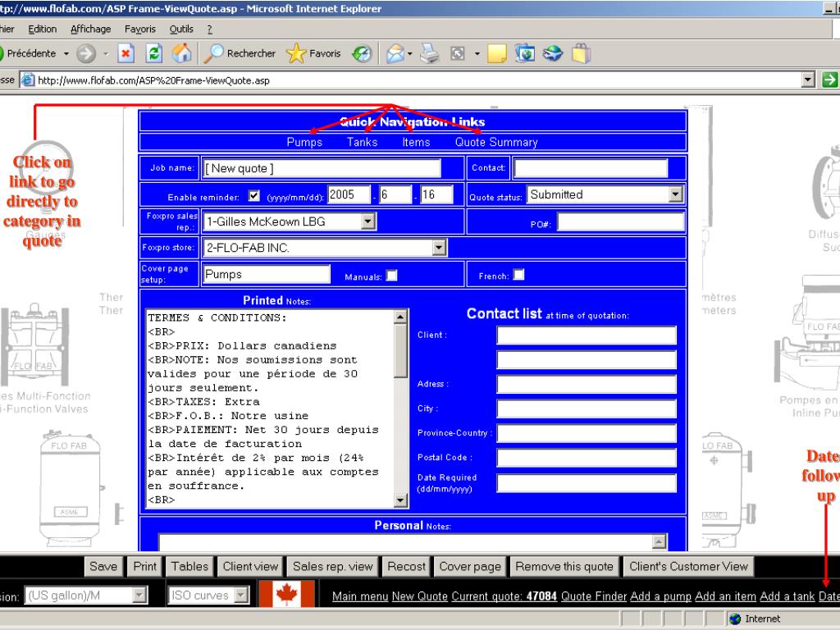This screenshot has width=840, height=630.
Task: Click the Canadian flag icon
Action: pos(286,594)
